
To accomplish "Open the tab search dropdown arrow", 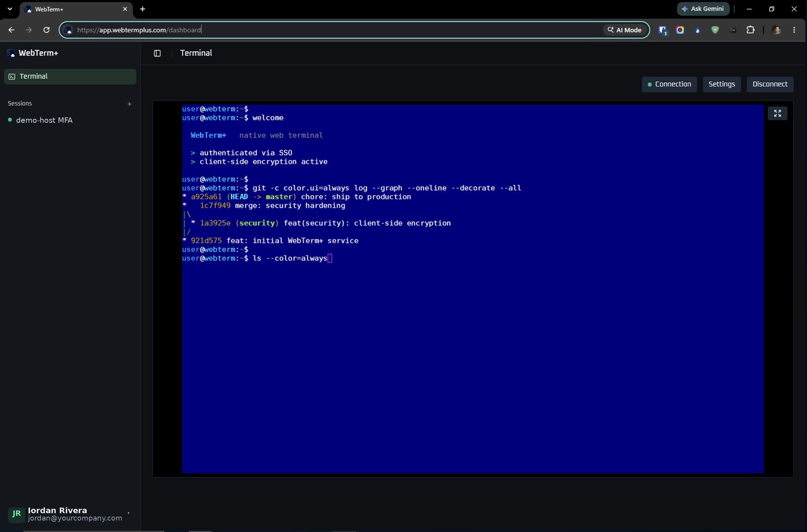I will [10, 9].
